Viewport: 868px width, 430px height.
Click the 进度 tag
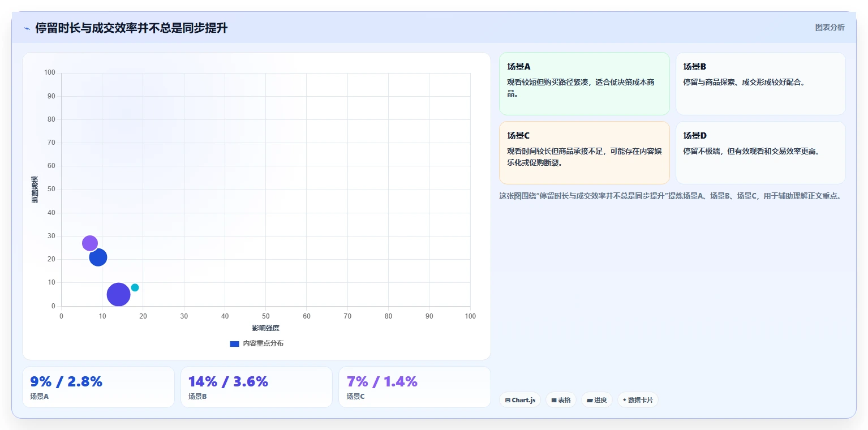coord(596,400)
